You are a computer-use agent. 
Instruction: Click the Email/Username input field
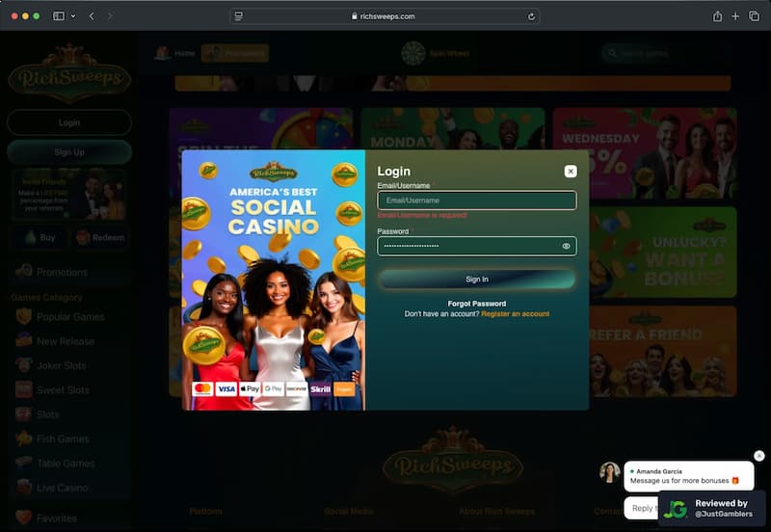477,200
